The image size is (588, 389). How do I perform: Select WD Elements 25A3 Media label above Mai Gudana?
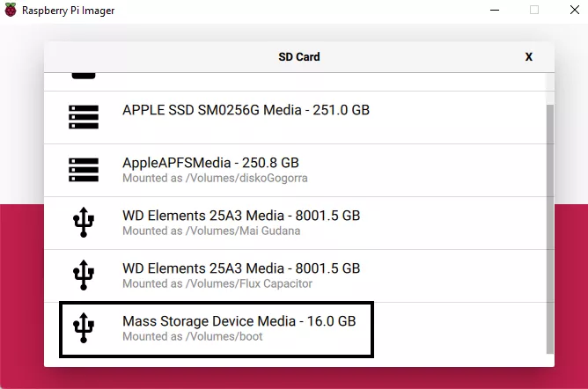(241, 216)
